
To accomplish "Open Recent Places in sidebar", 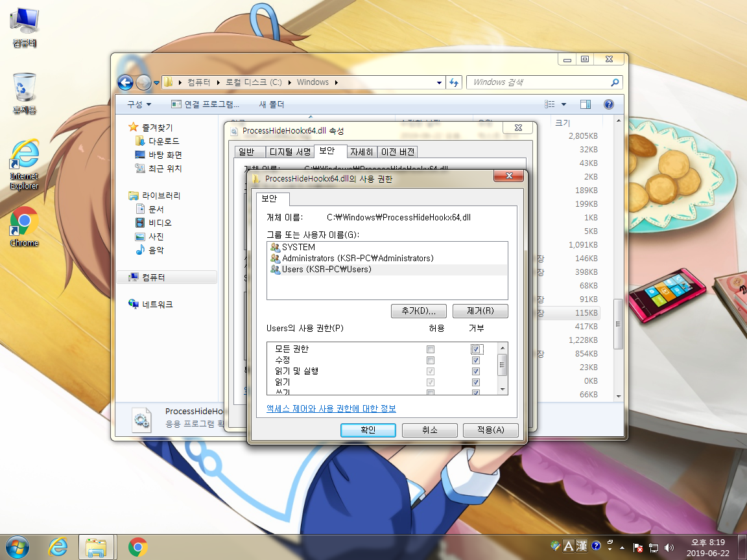I will pyautogui.click(x=158, y=169).
